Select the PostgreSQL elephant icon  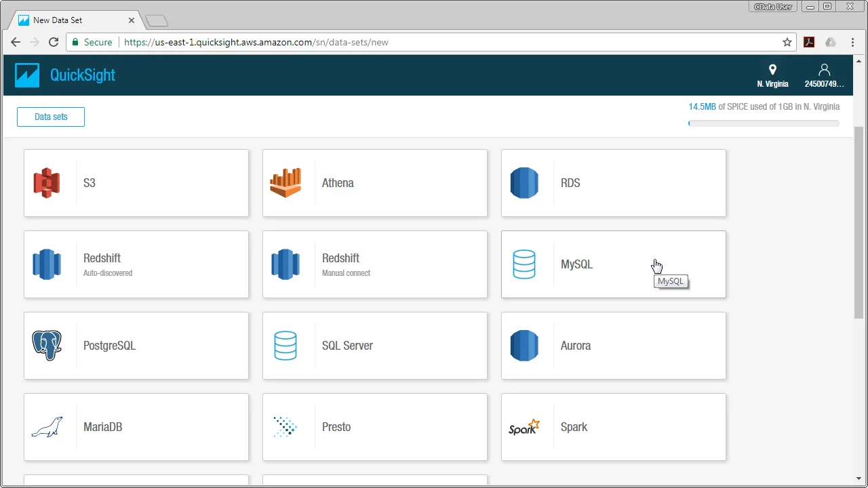tap(46, 345)
